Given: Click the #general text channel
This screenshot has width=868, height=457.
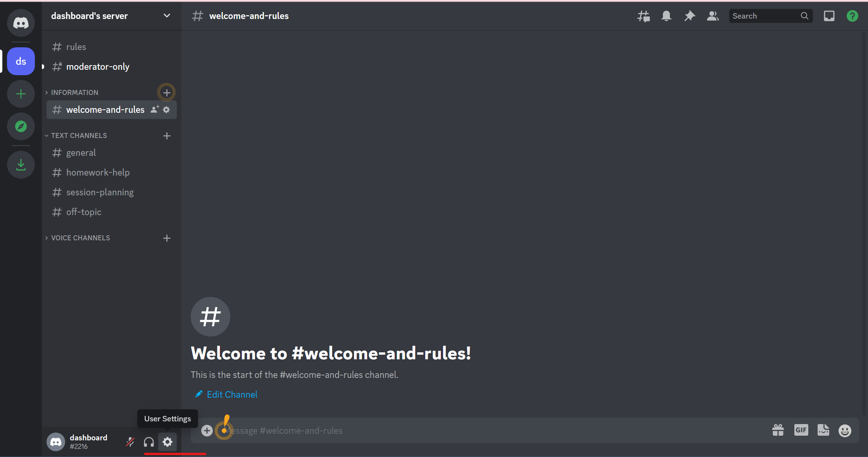Looking at the screenshot, I should coord(80,152).
